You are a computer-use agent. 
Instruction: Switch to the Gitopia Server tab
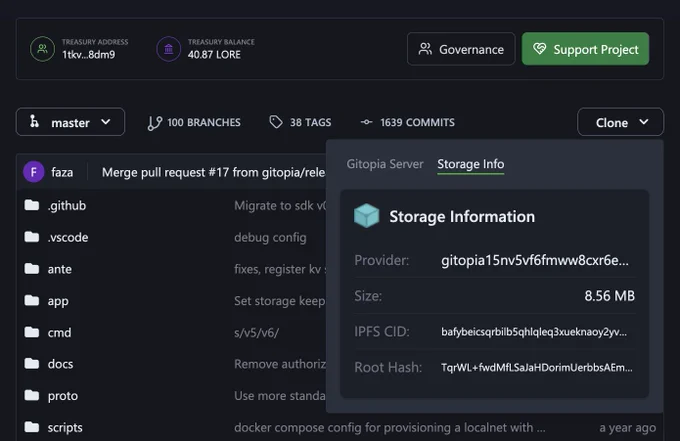click(x=385, y=164)
